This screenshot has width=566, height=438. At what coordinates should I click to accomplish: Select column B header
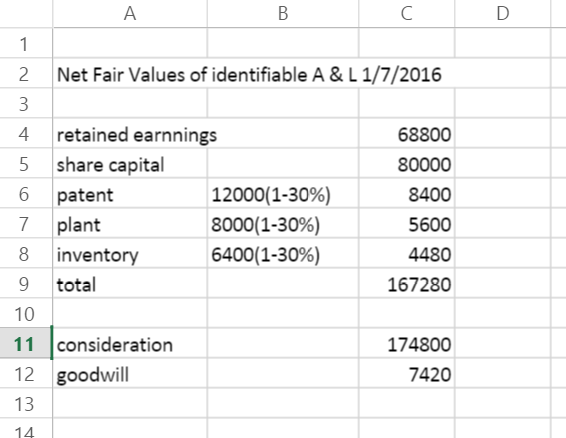[x=283, y=14]
